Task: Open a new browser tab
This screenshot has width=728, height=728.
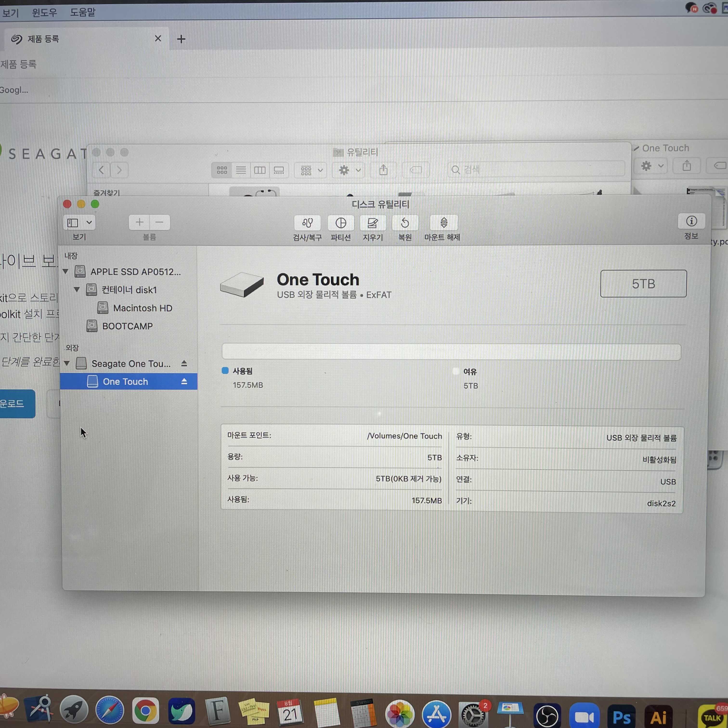Action: [x=181, y=39]
